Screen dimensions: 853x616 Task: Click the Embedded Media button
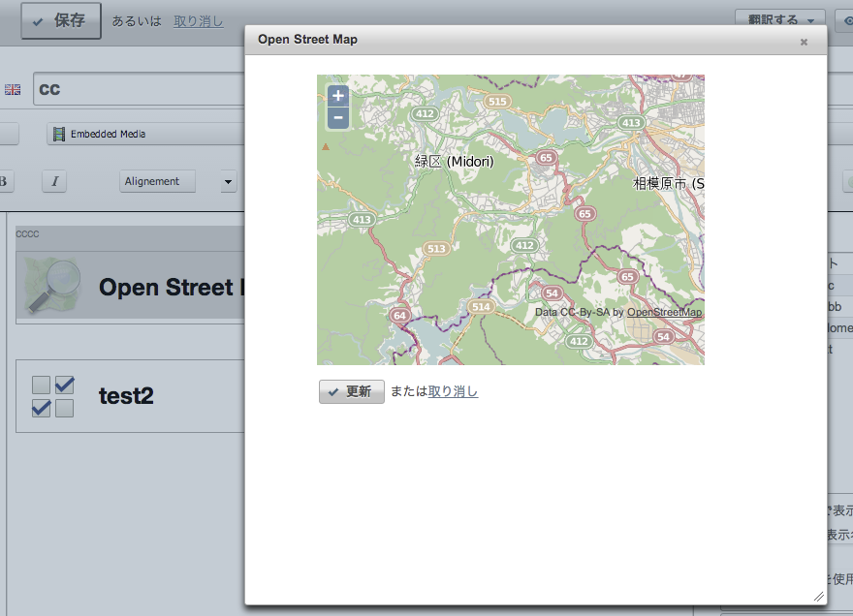[x=145, y=134]
